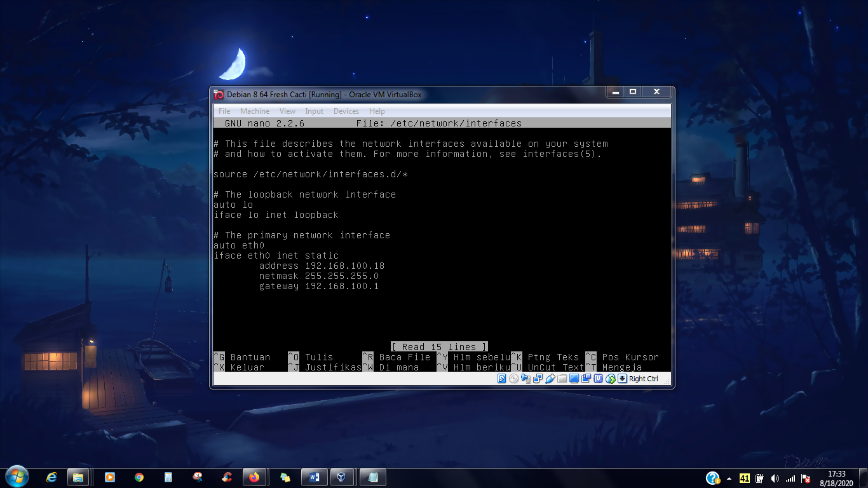
Task: Click the display status icon
Action: 574,379
